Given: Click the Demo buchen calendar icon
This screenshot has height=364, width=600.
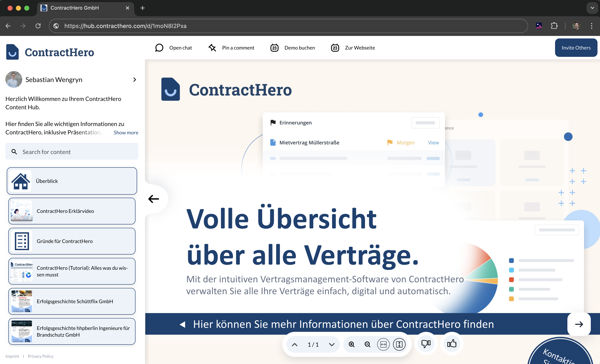Looking at the screenshot, I should [x=274, y=48].
